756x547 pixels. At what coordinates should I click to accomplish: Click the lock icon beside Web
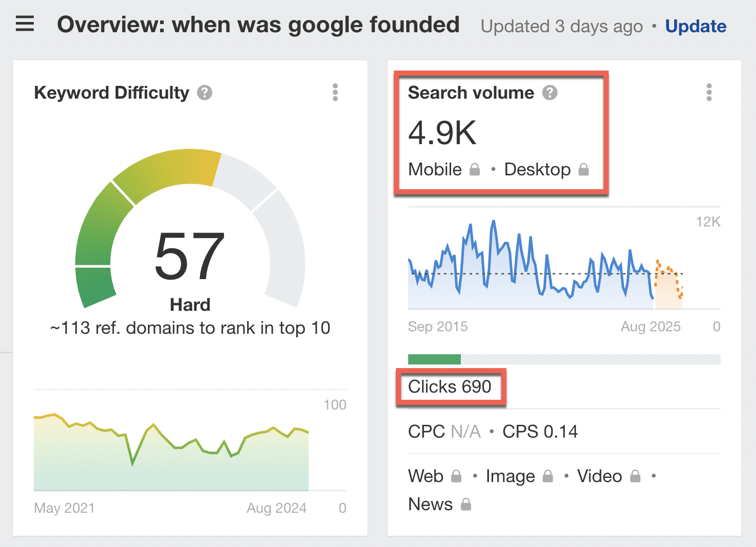456,476
